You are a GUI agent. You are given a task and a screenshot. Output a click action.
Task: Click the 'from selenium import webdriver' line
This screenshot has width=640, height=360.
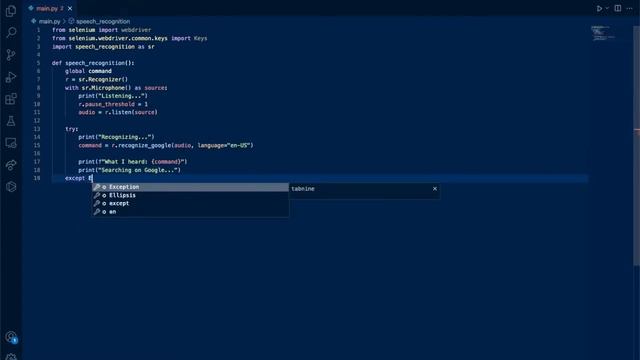tap(102, 30)
